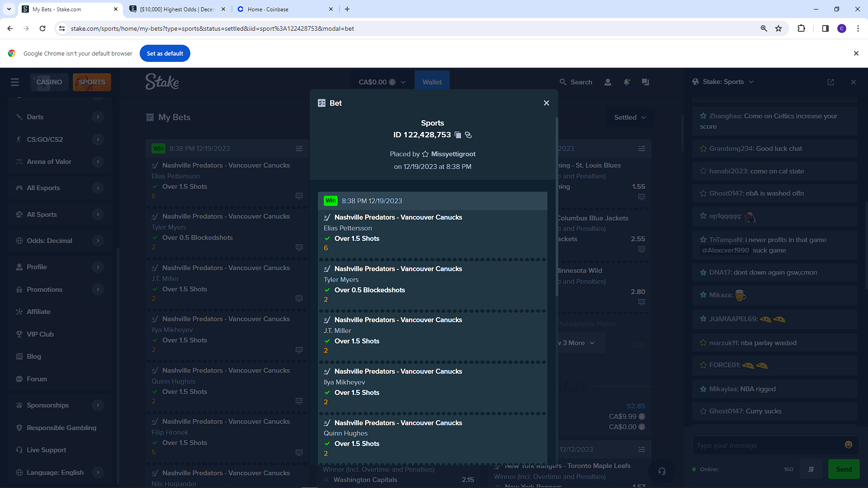Open the Settled filter dropdown
The width and height of the screenshot is (868, 488).
(630, 117)
